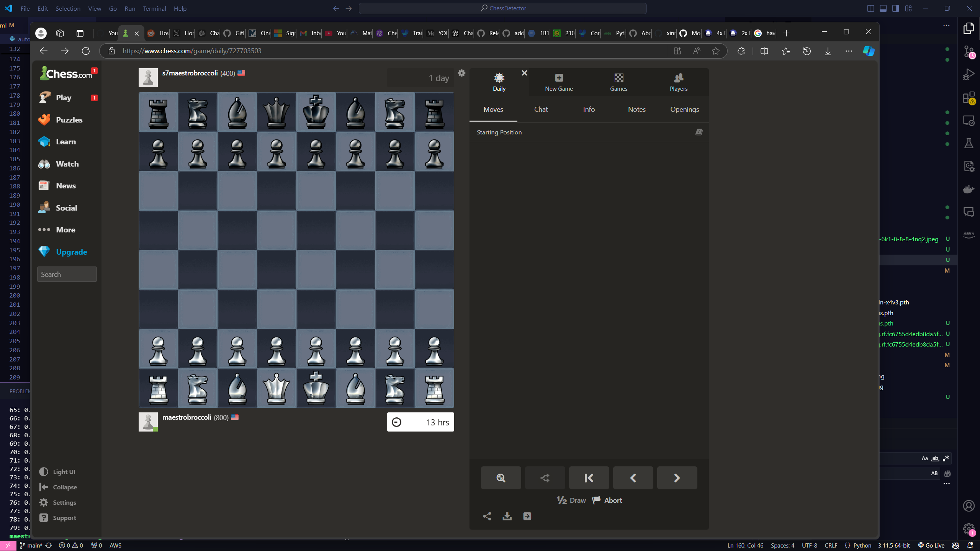Open the browser Settings and more menu

coord(849,51)
